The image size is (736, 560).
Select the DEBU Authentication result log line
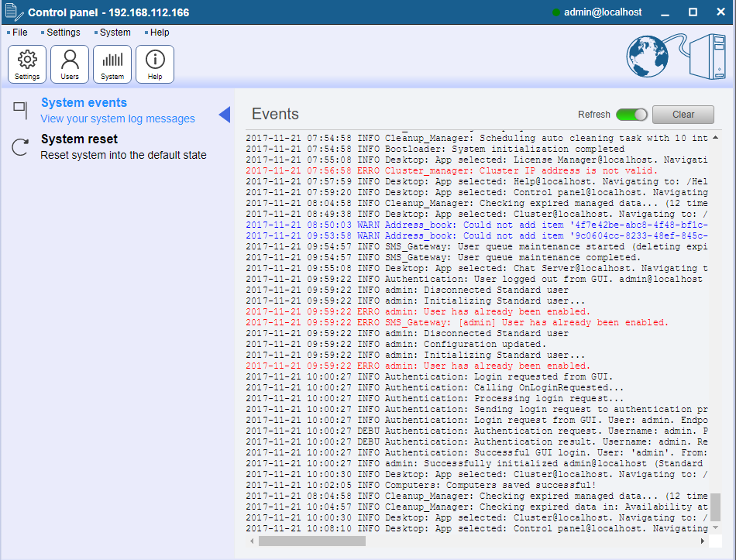pos(477,441)
